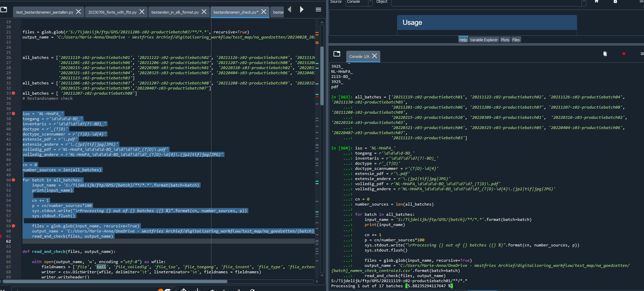Click the cn = 0 line in editor
Screen dimensions: 644x291
(30, 164)
